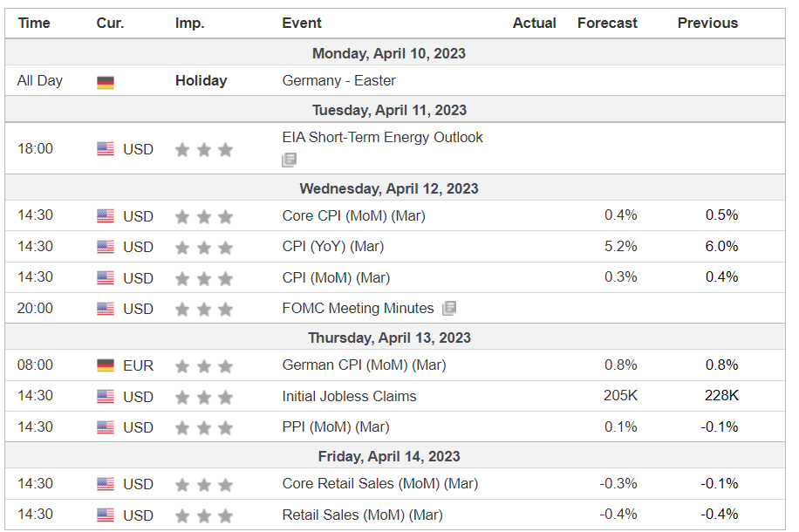The image size is (799, 532).
Task: Open the Initial Jobless Claims event
Action: click(x=349, y=396)
